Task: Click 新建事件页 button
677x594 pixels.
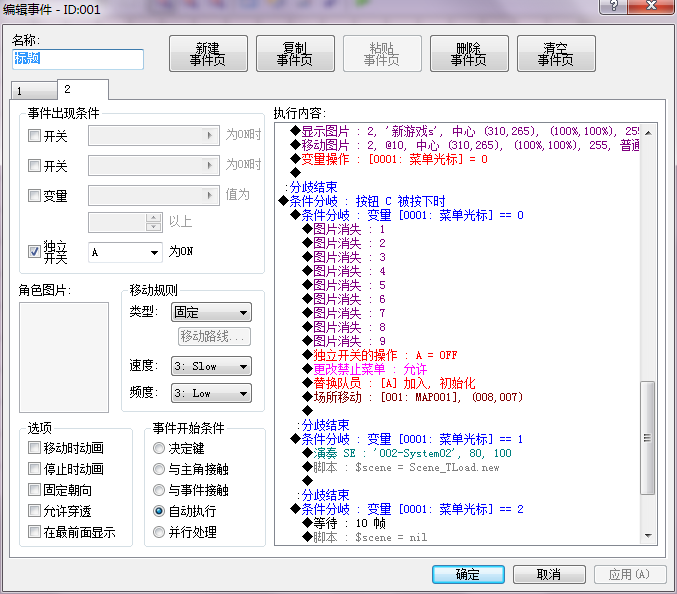Action: [208, 54]
